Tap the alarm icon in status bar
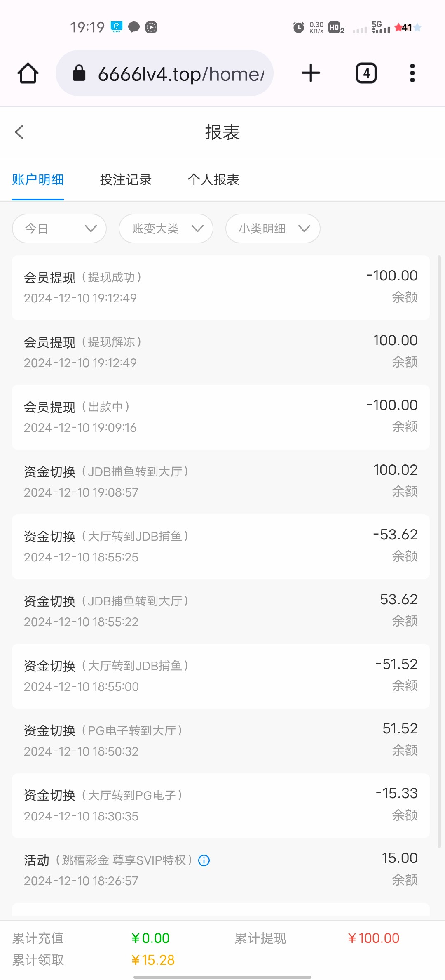The height and width of the screenshot is (980, 445). 298,28
